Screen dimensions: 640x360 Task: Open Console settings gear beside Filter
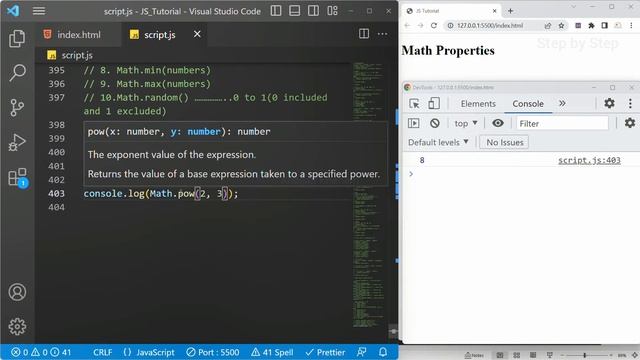tap(630, 122)
